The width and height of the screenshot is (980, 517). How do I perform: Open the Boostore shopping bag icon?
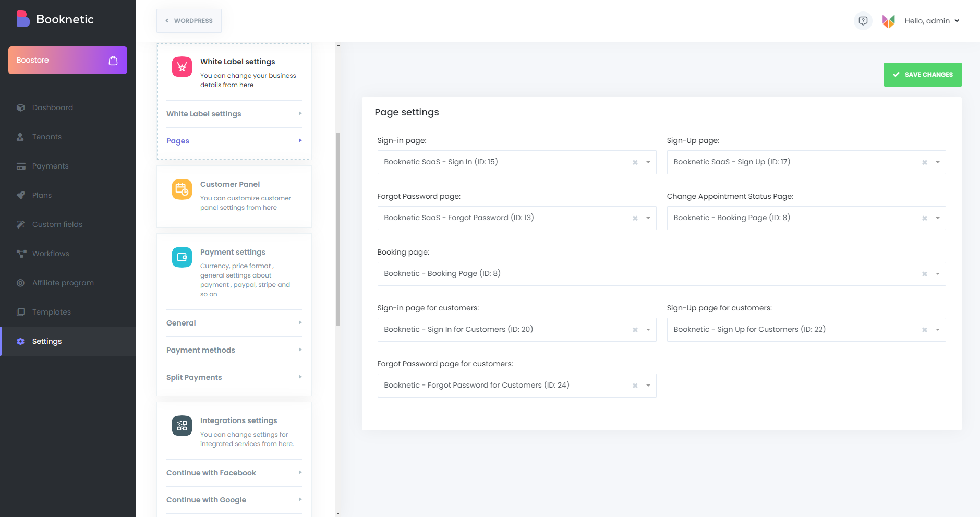coord(113,61)
